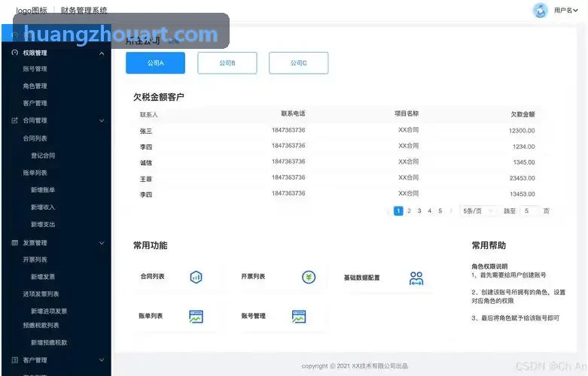The height and width of the screenshot is (376, 588).
Task: Open 开票列表 shortcut label
Action: pyautogui.click(x=253, y=277)
